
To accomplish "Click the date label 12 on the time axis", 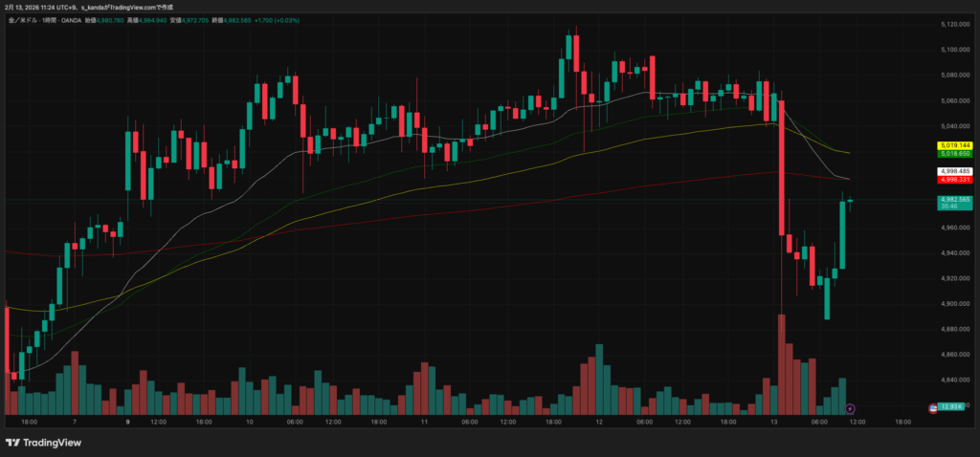I will click(x=599, y=421).
